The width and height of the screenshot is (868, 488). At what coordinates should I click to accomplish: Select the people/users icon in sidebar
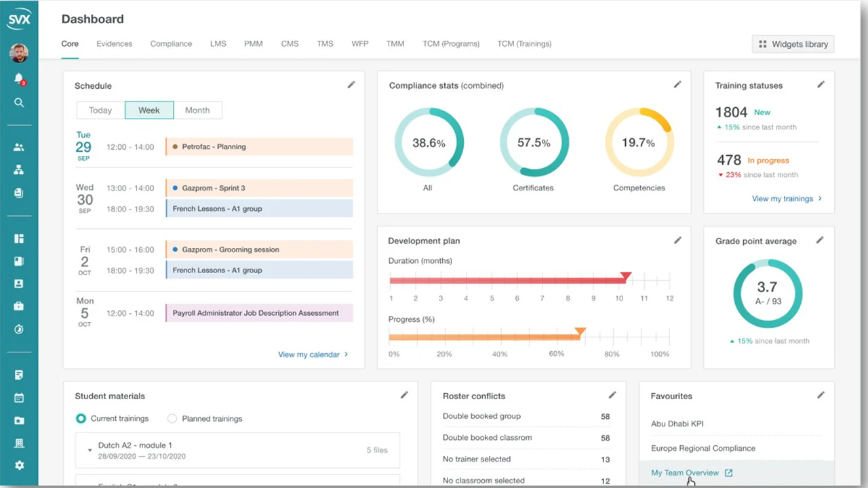coord(19,147)
